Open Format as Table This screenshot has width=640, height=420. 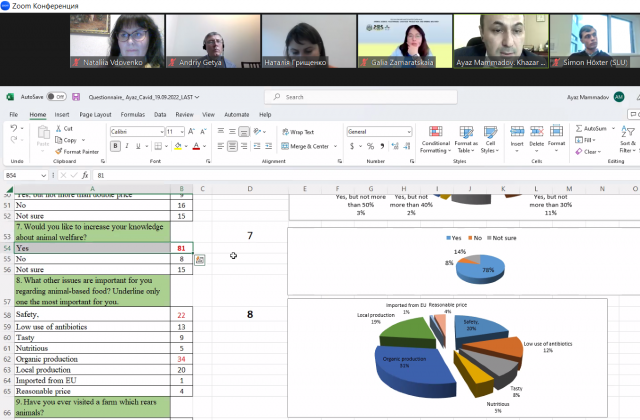tap(466, 140)
